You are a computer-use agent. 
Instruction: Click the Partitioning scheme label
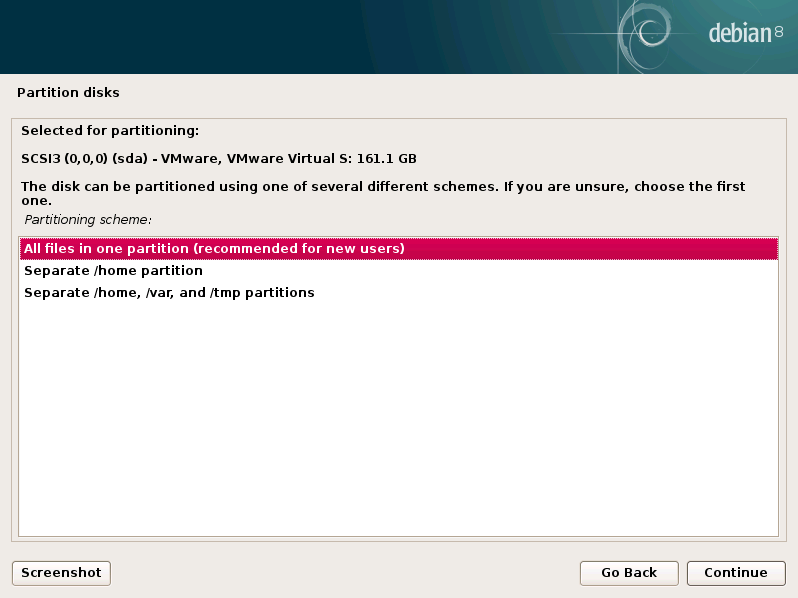[x=88, y=220]
